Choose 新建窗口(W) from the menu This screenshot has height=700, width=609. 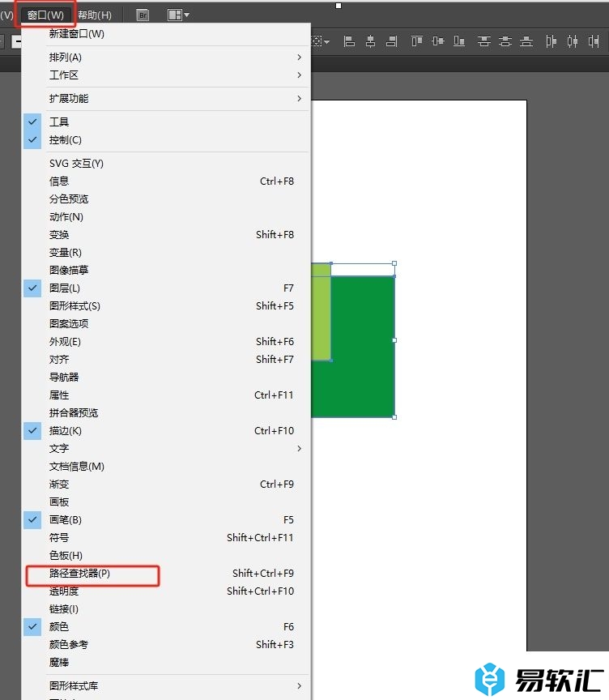[166, 34]
